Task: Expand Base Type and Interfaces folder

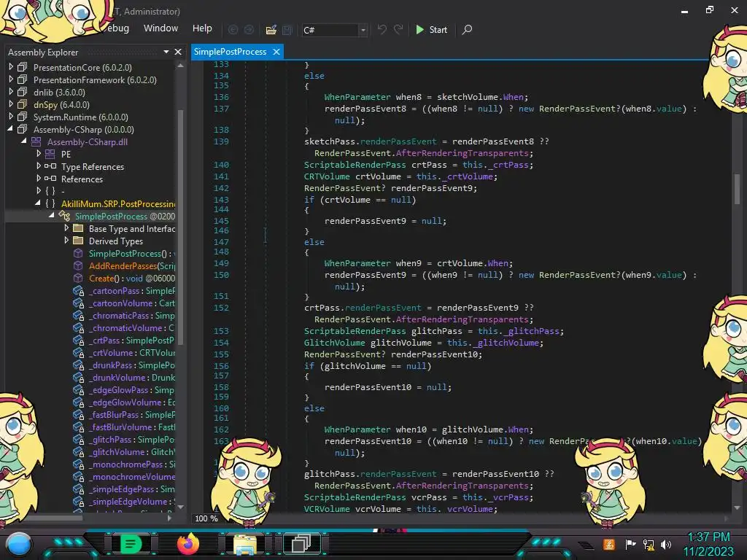Action: 66,228
